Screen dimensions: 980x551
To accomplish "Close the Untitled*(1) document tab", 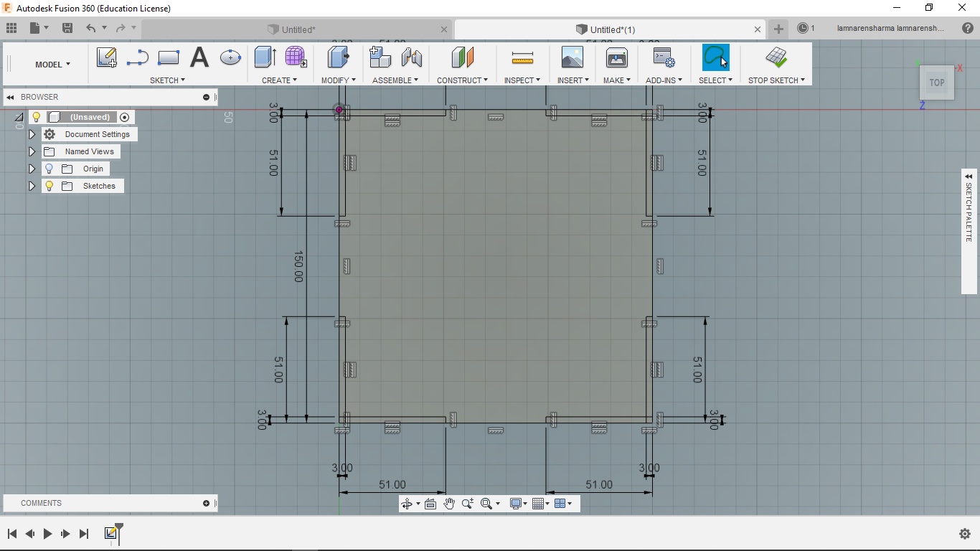I will [758, 29].
